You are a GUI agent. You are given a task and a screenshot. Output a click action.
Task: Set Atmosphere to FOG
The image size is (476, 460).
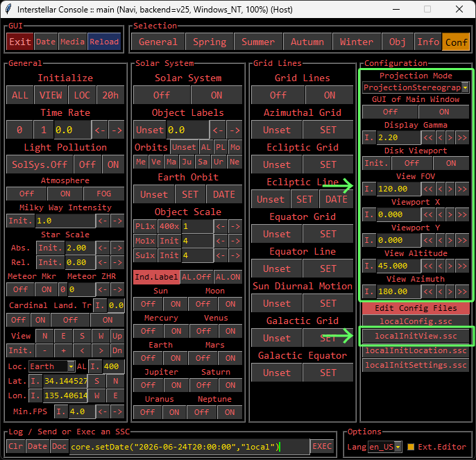point(104,194)
